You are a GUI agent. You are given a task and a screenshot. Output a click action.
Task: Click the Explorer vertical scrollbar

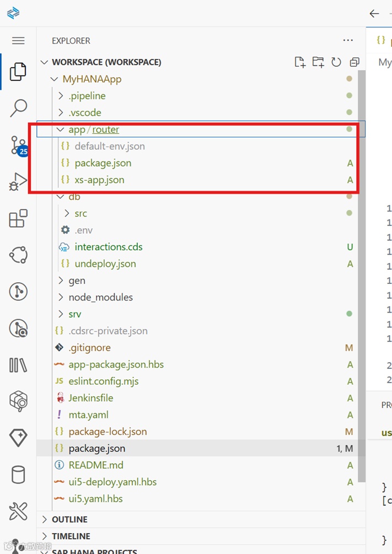[362, 276]
